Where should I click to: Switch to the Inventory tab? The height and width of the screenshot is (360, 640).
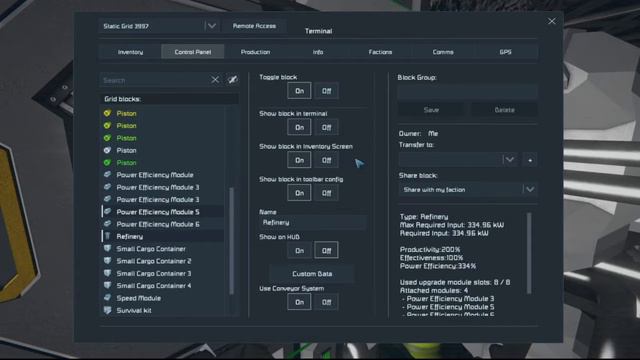(x=130, y=52)
